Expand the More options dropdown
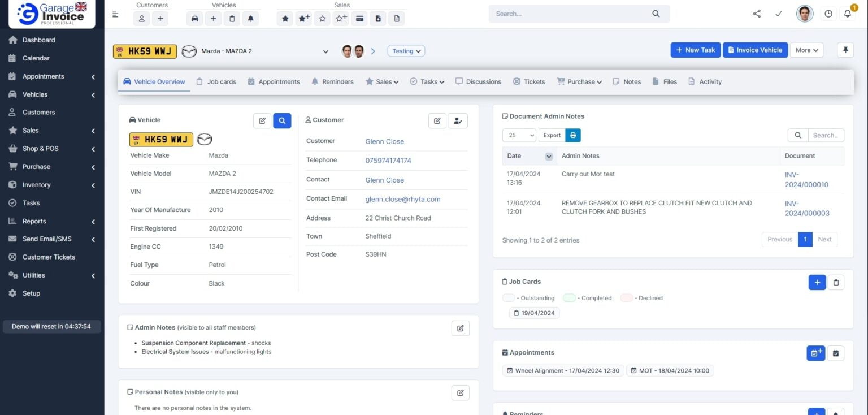 click(x=806, y=50)
